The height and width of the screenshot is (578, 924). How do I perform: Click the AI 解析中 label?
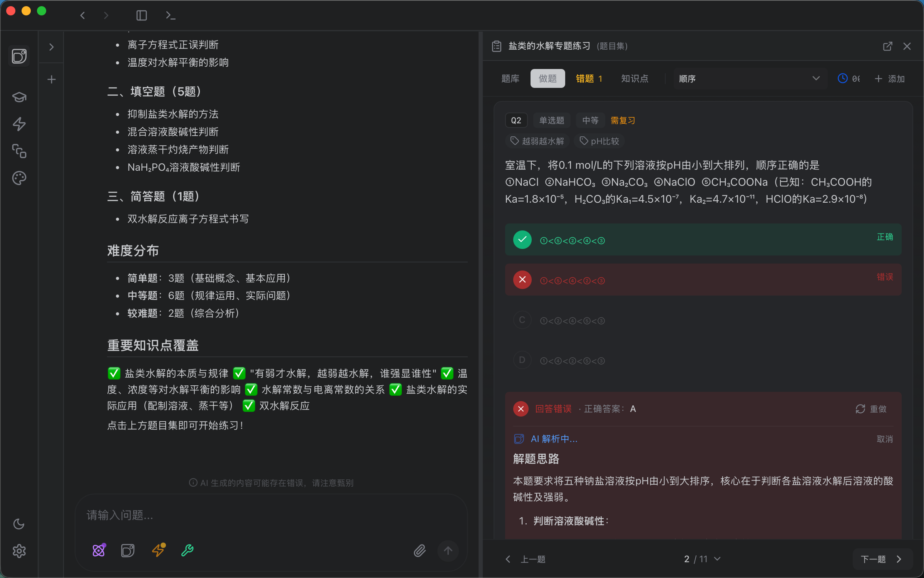(x=554, y=439)
